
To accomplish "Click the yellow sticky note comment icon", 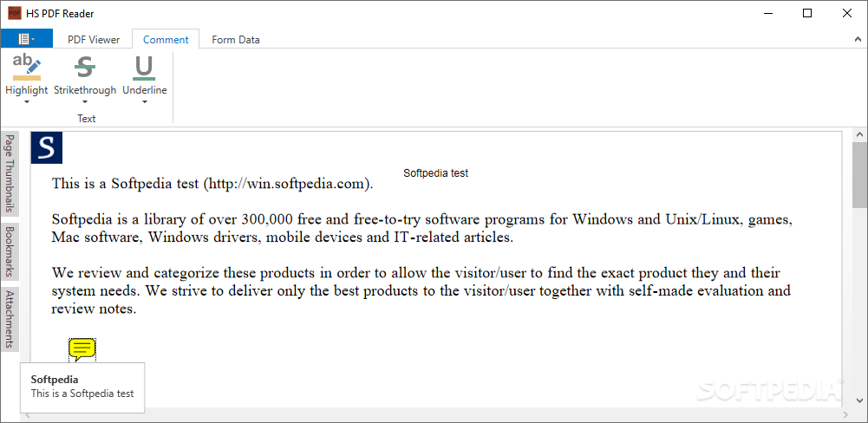I will (x=82, y=350).
